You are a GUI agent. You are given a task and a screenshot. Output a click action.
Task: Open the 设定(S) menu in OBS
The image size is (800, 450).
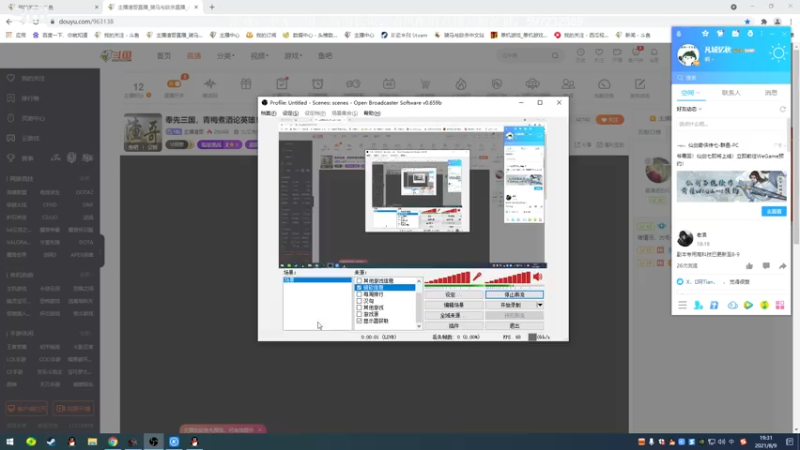[290, 113]
